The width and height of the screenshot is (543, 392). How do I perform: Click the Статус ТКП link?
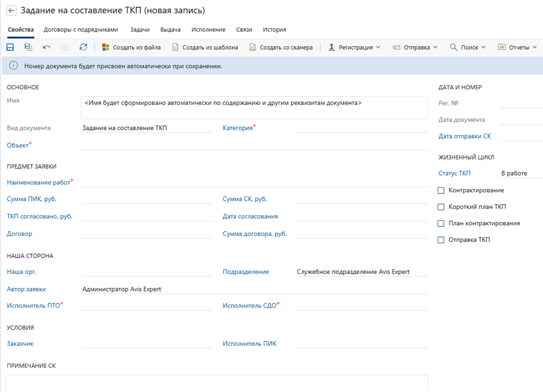(x=454, y=173)
